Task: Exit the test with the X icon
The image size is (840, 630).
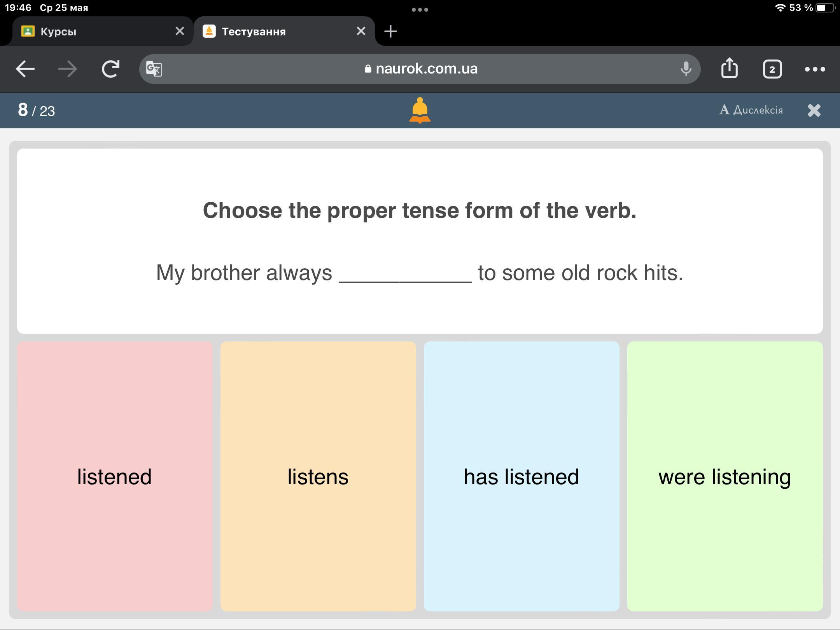Action: pyautogui.click(x=814, y=110)
